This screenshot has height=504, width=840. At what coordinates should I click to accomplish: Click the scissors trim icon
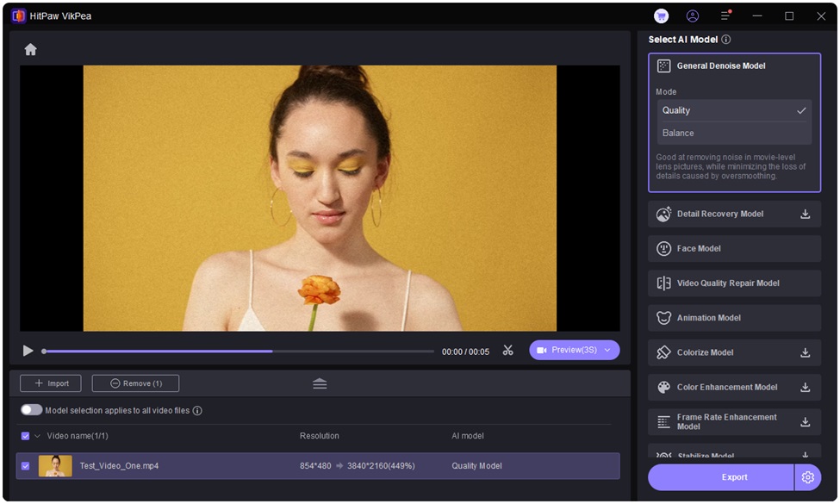click(507, 351)
